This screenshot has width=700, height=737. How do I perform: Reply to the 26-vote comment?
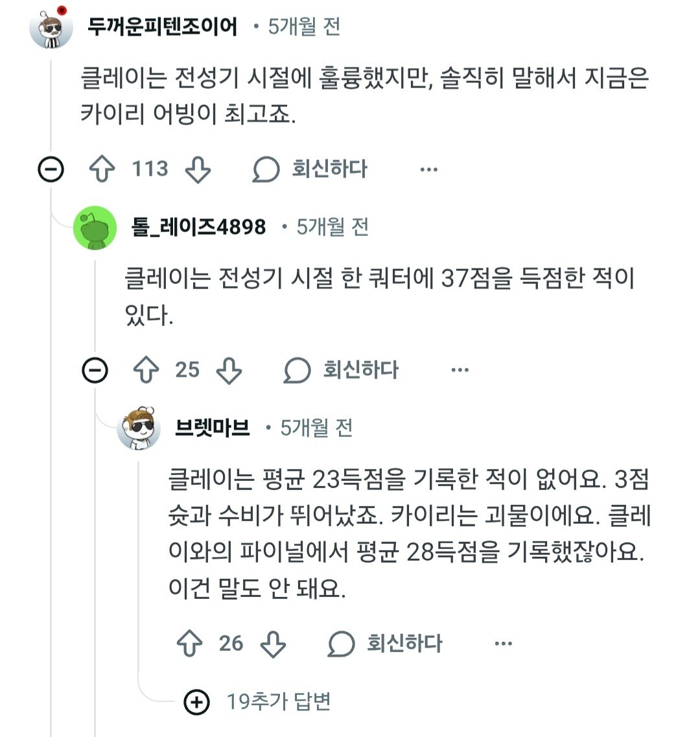coord(384,644)
